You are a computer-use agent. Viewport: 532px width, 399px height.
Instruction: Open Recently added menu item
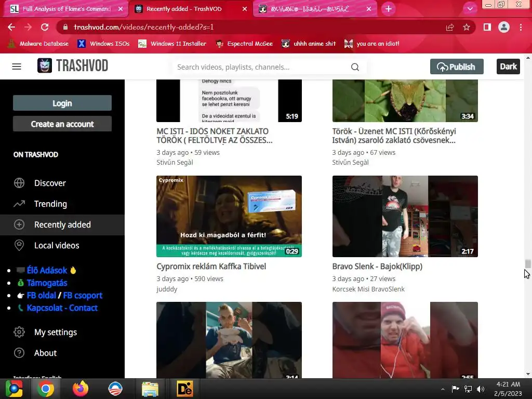62,224
